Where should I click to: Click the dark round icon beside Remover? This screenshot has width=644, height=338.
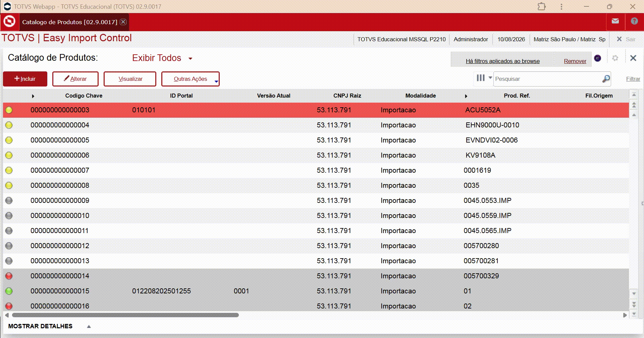(598, 58)
